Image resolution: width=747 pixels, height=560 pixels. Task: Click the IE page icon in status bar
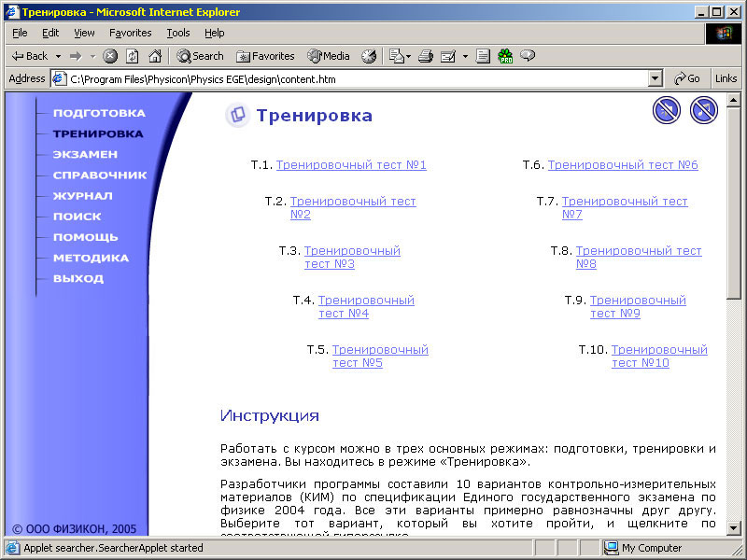point(13,548)
